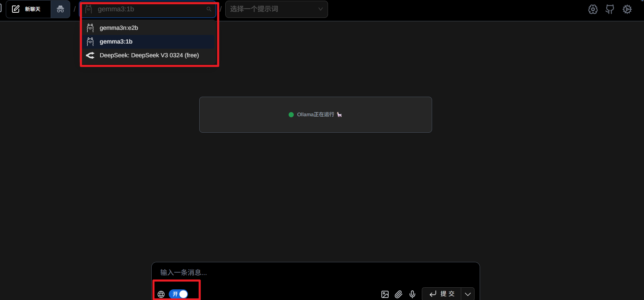Click the llama icon beside gemma3n:e2b

point(90,28)
